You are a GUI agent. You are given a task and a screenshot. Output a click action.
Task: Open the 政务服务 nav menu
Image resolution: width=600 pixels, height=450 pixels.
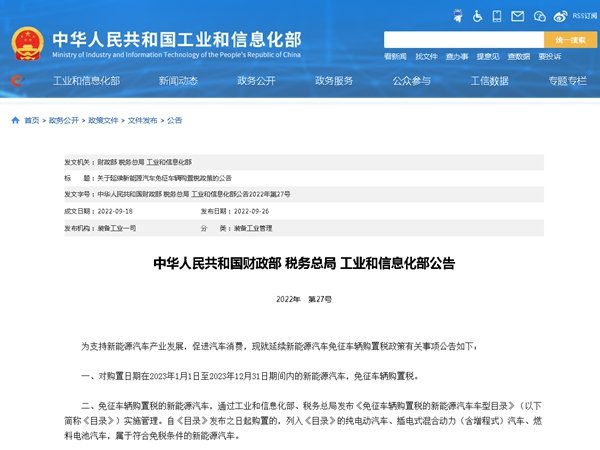334,81
